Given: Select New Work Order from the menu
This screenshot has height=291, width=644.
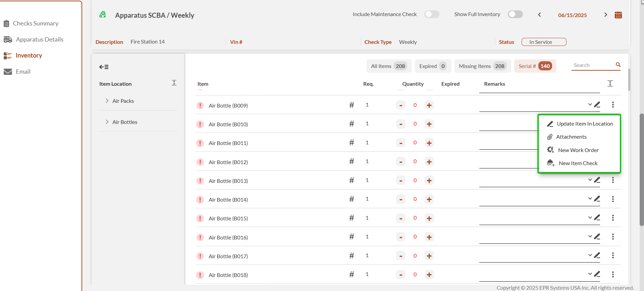Looking at the screenshot, I should [578, 150].
